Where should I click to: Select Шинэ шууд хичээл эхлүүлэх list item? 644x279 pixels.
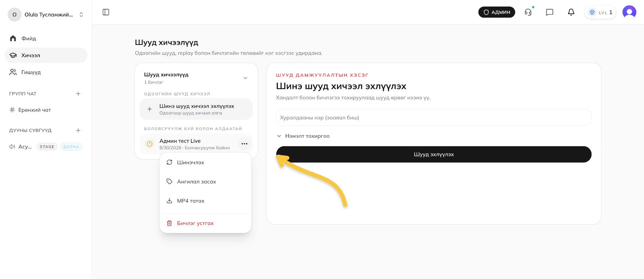point(196,109)
